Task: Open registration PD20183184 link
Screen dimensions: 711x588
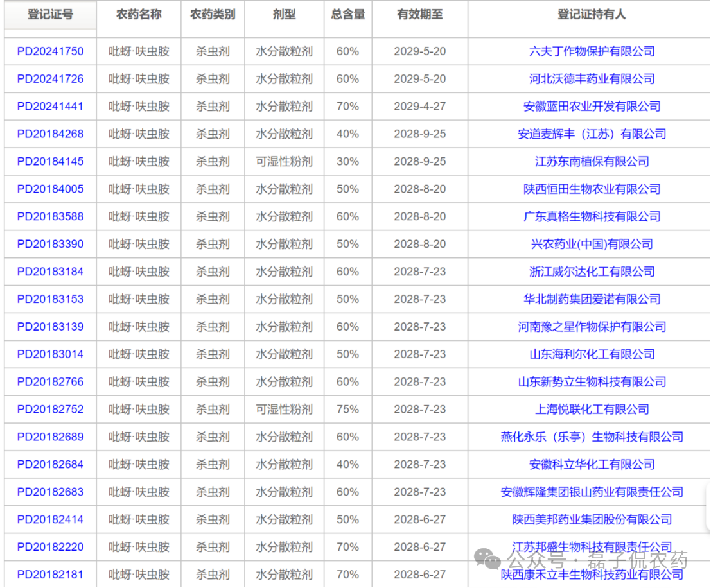Action: click(x=50, y=272)
